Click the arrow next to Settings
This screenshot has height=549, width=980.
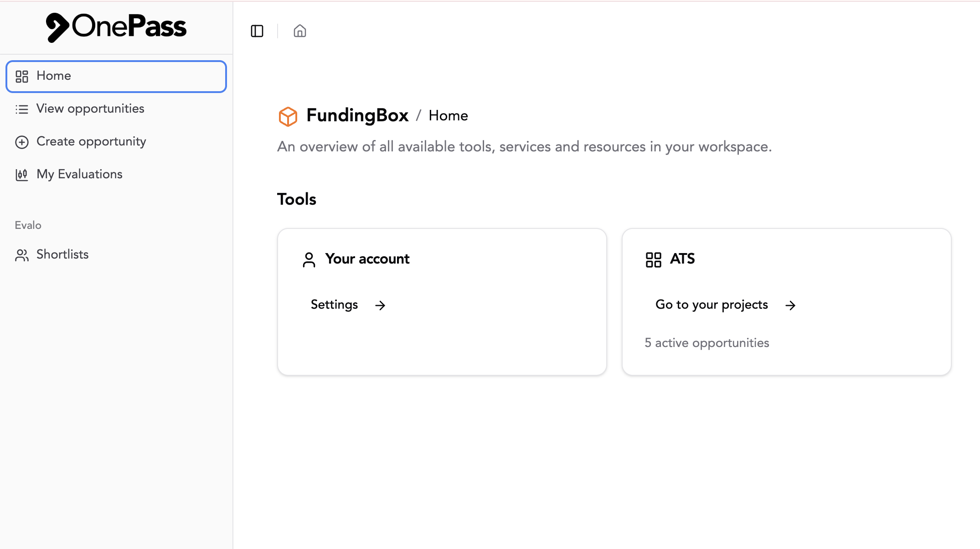[380, 305]
